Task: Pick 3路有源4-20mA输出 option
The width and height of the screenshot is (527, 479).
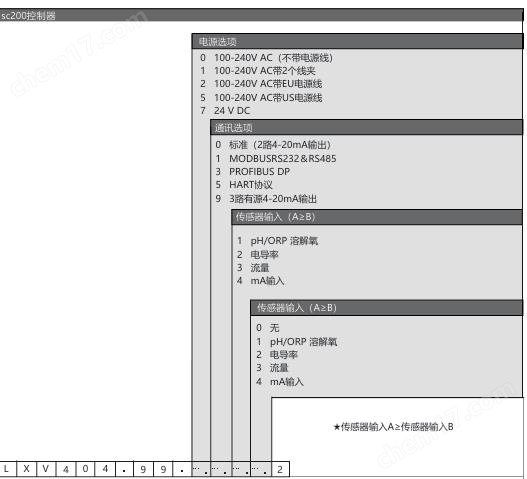Action: (x=266, y=198)
